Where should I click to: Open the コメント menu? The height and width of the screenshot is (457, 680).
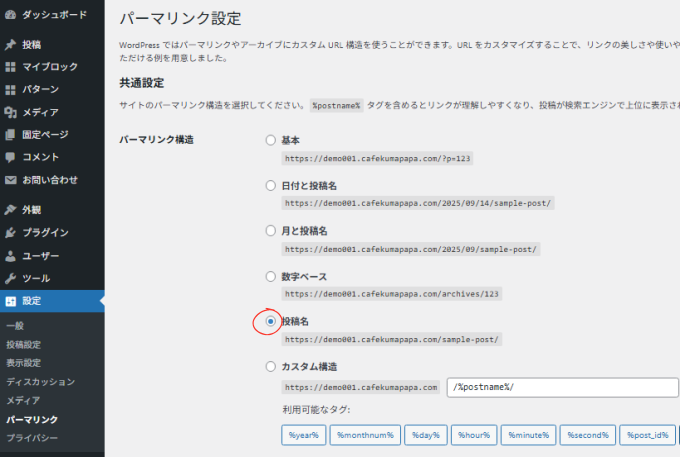pyautogui.click(x=40, y=157)
